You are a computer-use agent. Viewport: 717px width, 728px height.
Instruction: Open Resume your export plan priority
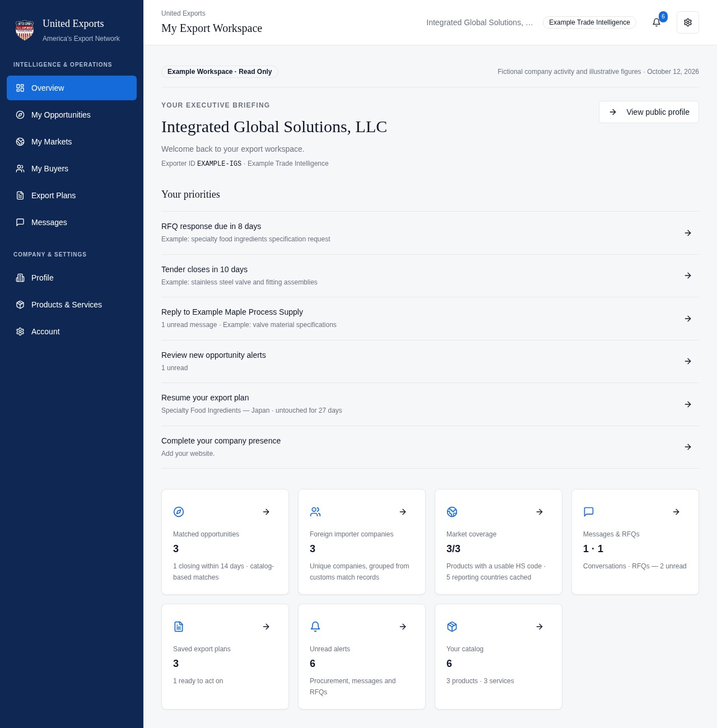[430, 404]
